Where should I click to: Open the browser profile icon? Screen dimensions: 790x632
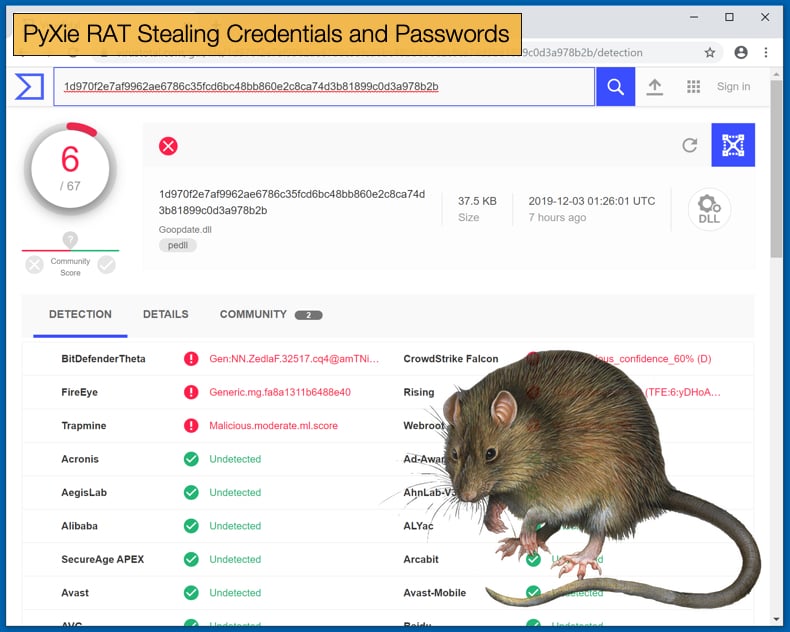coord(741,52)
